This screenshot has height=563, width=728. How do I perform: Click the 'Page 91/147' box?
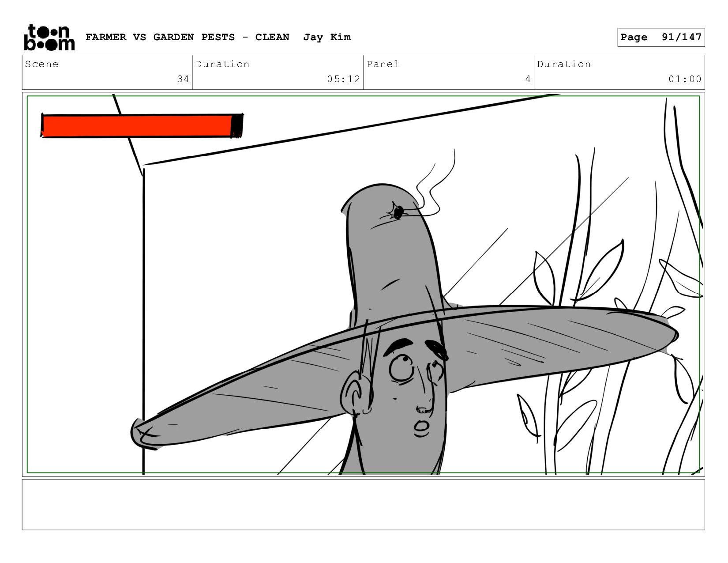[x=661, y=37]
